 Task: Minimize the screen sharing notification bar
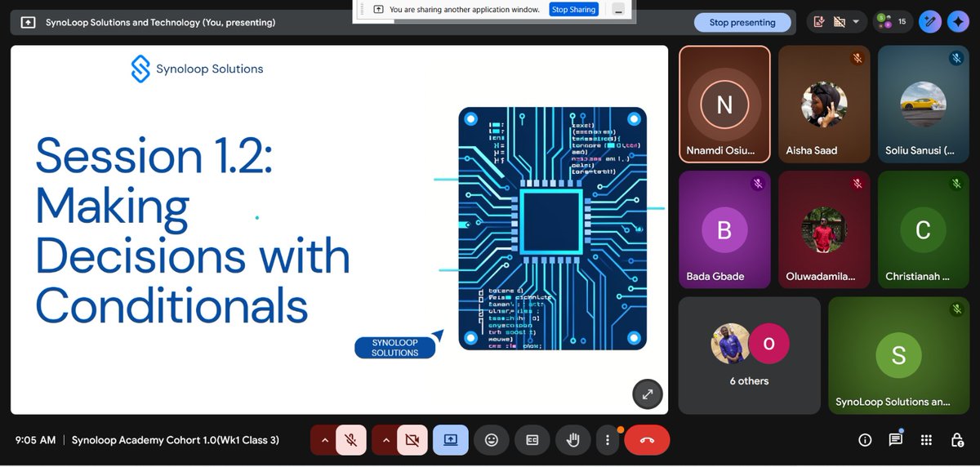tap(619, 9)
